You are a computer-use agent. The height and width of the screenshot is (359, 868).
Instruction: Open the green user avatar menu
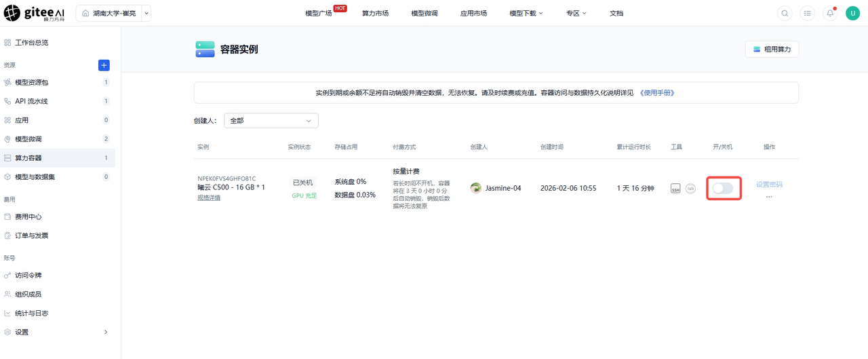click(x=852, y=13)
